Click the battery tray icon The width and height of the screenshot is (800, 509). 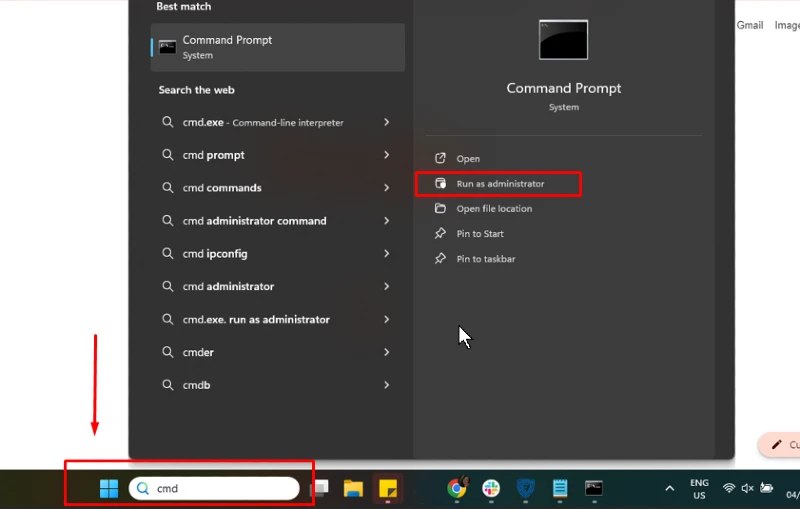[766, 488]
